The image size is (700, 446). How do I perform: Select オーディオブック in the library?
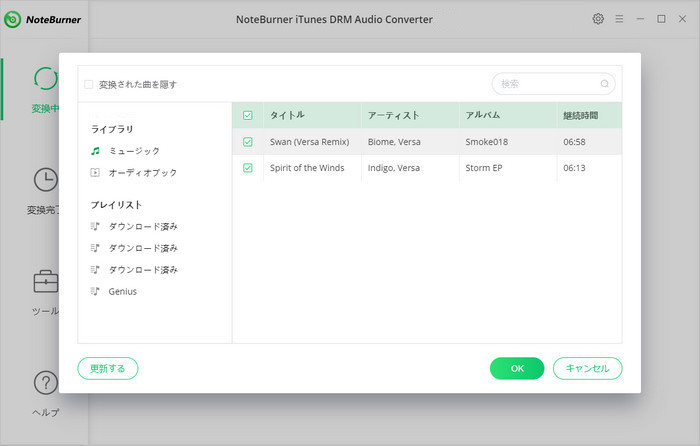143,172
